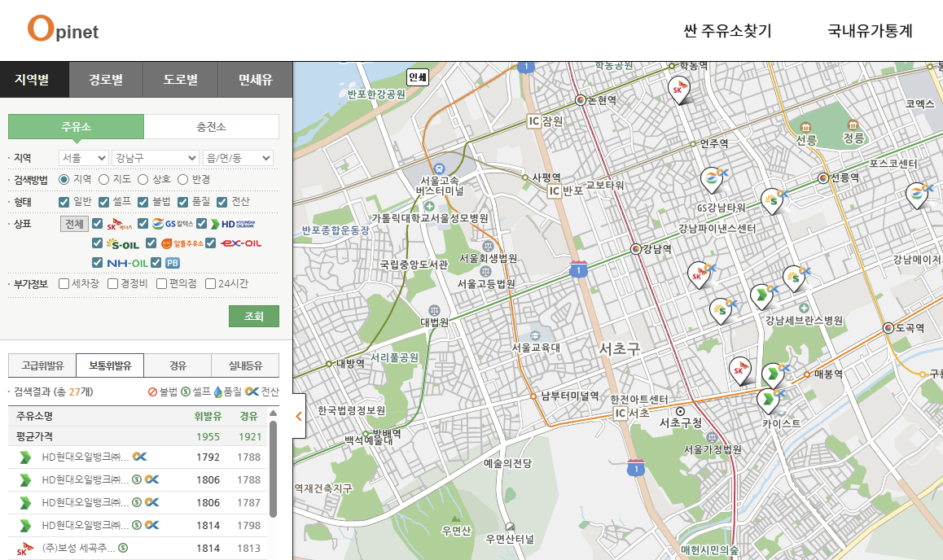Screen dimensions: 943x560
Task: Click the 서울고속버스터미널 bus icon
Action: click(439, 168)
